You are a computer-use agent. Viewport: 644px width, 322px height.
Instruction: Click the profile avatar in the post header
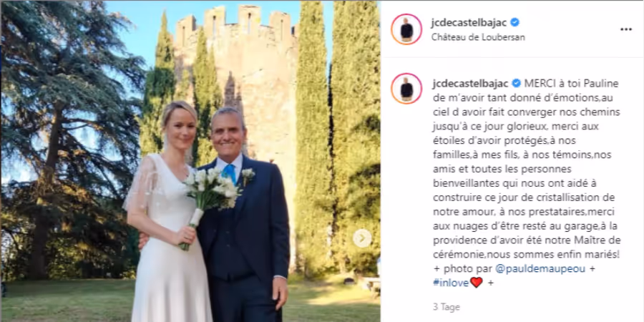click(406, 29)
